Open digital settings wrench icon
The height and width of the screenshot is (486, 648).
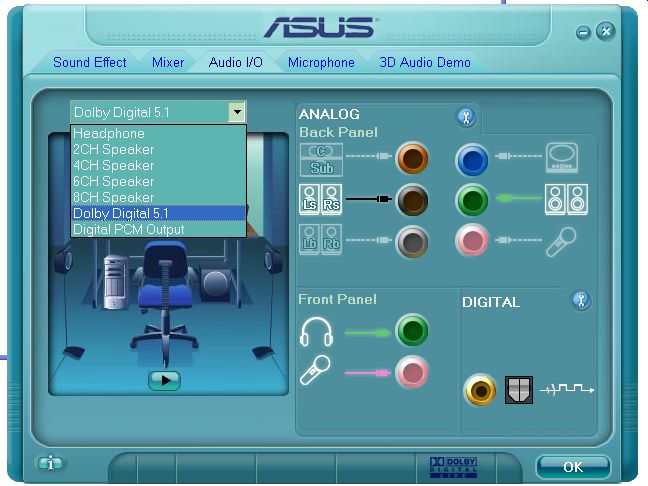[x=581, y=300]
